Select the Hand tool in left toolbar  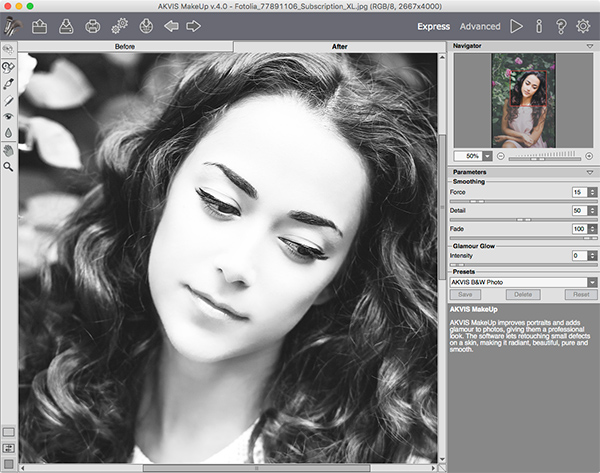9,150
